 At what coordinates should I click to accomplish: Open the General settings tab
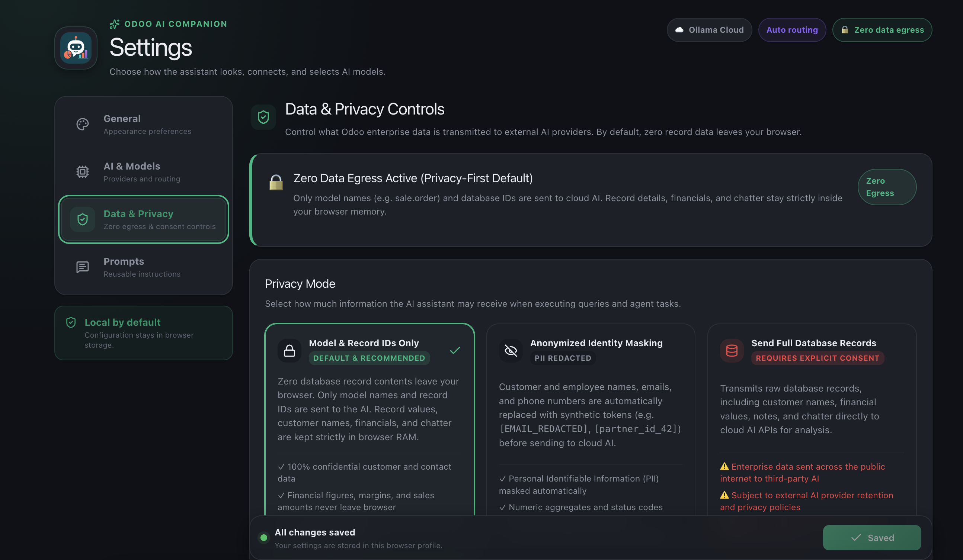click(x=144, y=124)
